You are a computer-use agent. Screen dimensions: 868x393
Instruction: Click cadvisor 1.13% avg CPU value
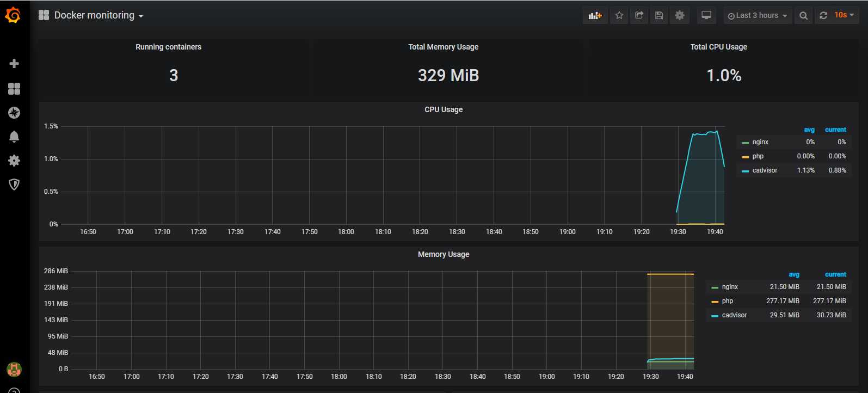click(806, 170)
